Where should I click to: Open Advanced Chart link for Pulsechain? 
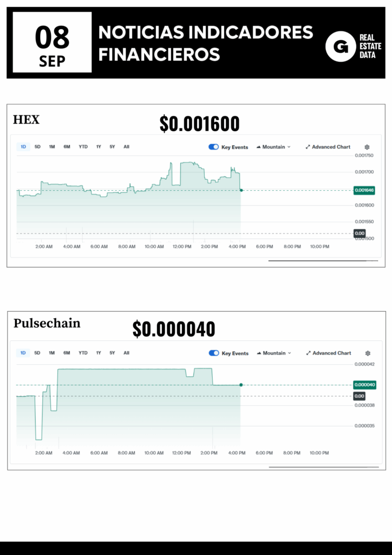click(x=329, y=353)
